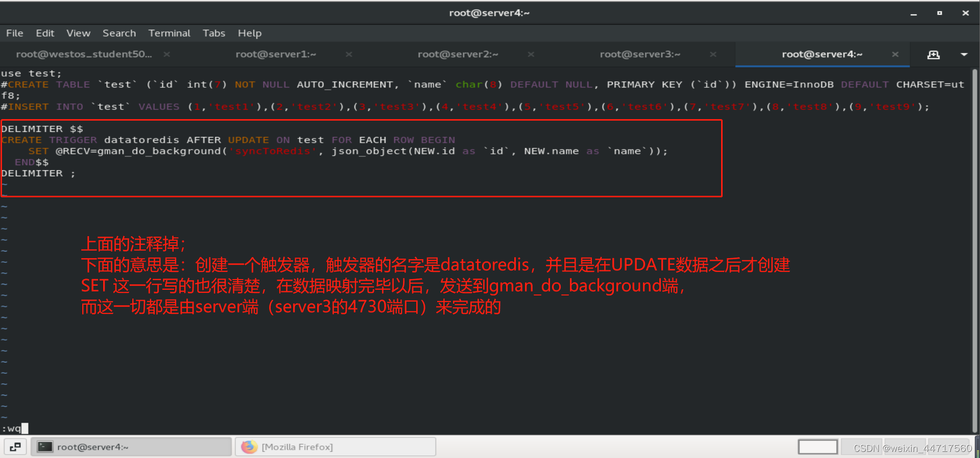Click the terminal vertical scrollbar

[x=975, y=250]
